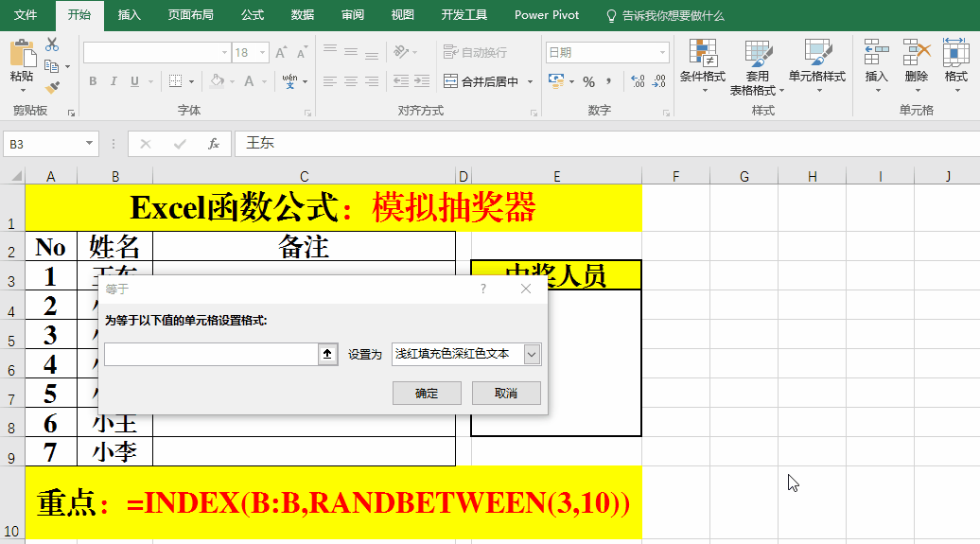980x544 pixels.
Task: Align text right
Action: click(x=372, y=81)
